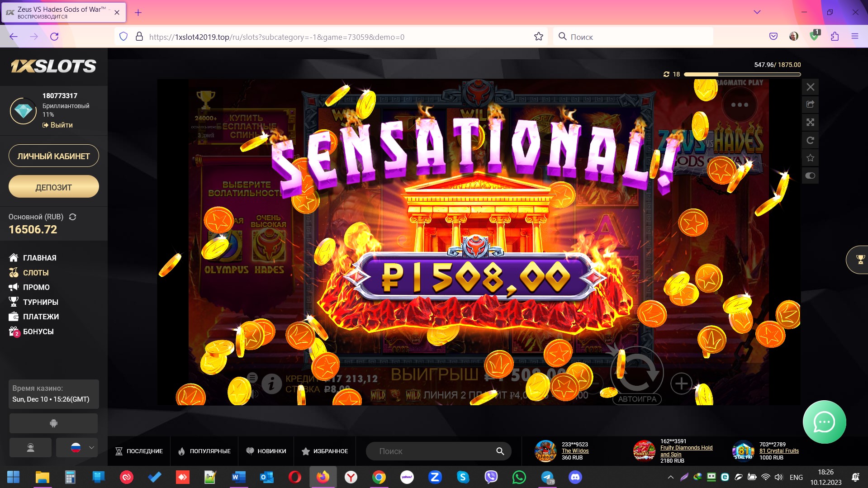Viewport: 868px width, 488px height.
Task: Toggle fullscreen mode for the game
Action: coord(810,122)
